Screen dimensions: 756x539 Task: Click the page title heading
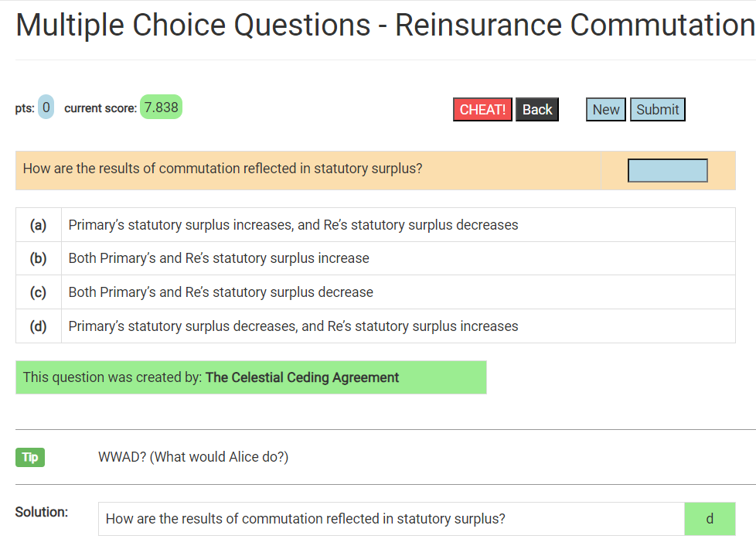pos(384,25)
